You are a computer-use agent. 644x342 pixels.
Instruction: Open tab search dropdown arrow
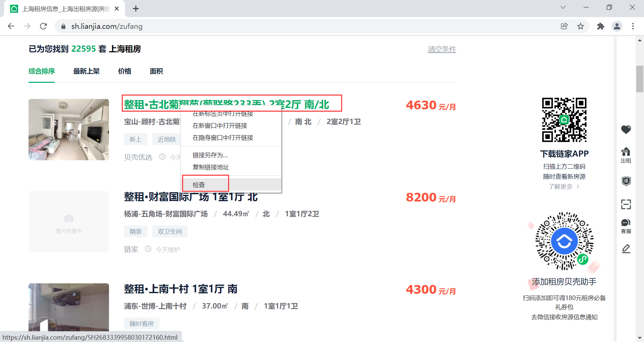[x=563, y=7]
